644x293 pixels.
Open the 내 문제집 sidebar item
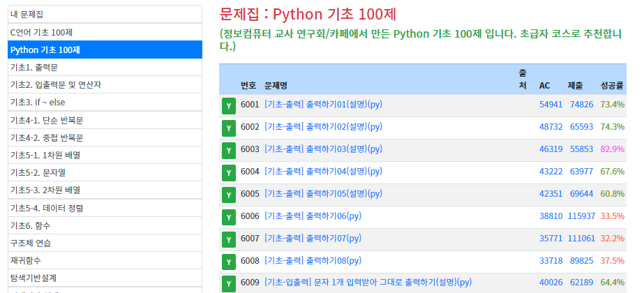[x=105, y=15]
